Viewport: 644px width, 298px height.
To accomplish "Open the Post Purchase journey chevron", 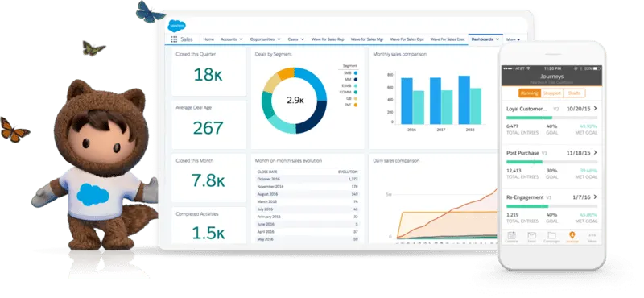I will point(595,152).
